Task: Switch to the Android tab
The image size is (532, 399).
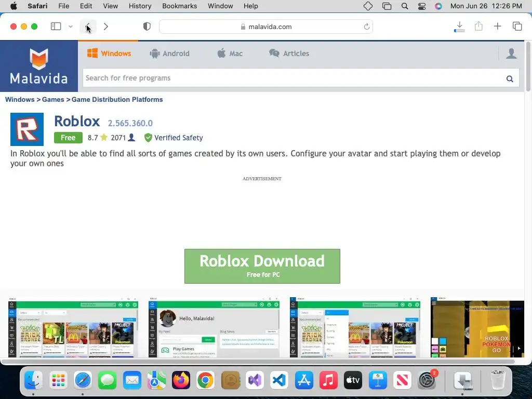Action: pos(170,54)
